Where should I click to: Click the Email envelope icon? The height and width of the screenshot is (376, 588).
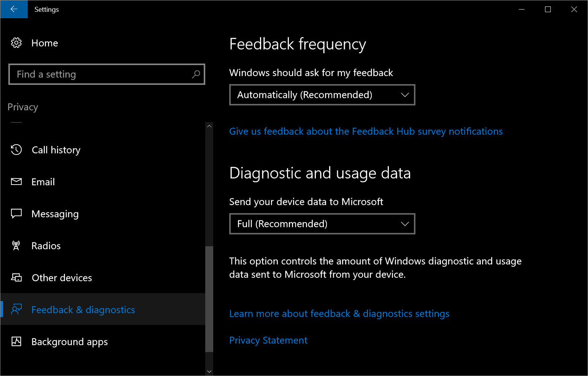[16, 182]
